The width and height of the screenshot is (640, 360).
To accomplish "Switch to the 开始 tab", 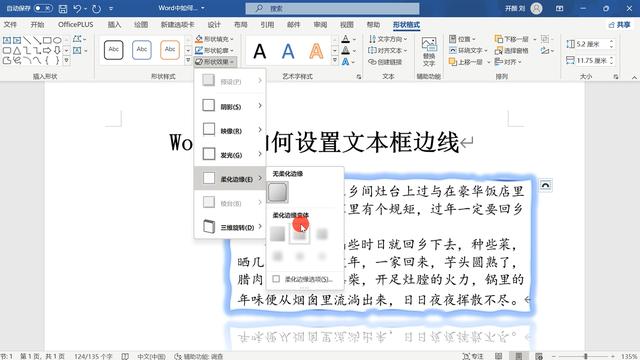I will (x=37, y=24).
